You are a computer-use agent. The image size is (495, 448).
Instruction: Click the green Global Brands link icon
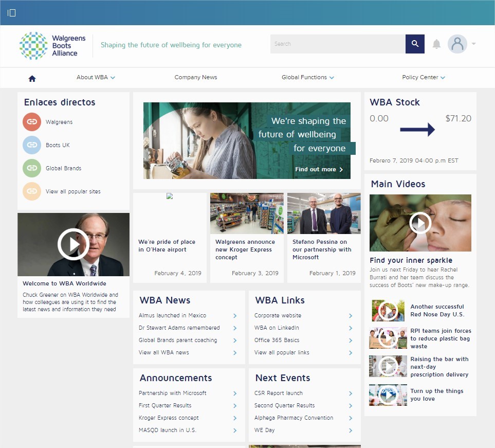click(x=32, y=168)
